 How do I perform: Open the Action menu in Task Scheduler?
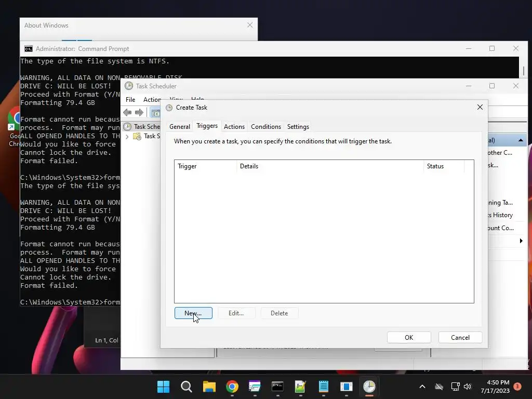[152, 99]
